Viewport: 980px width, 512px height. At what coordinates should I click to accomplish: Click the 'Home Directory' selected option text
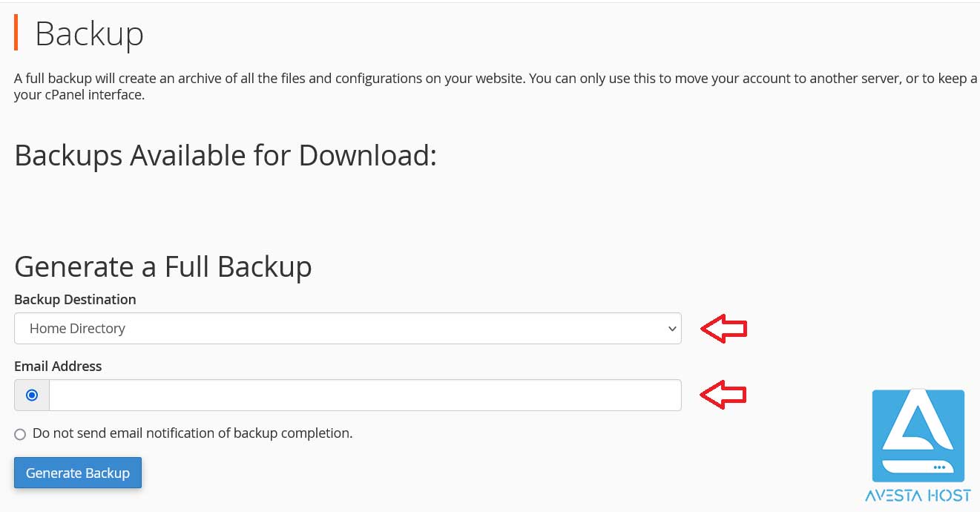(x=77, y=329)
